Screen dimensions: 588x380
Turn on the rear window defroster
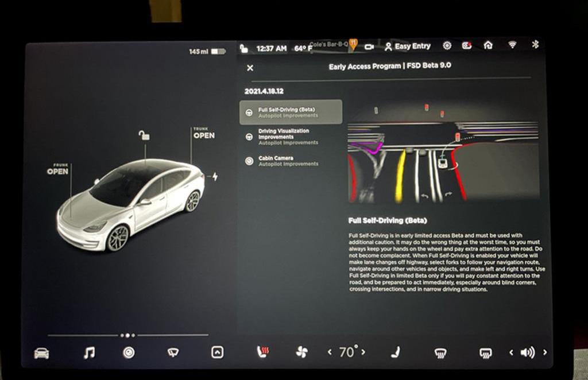[x=486, y=353]
